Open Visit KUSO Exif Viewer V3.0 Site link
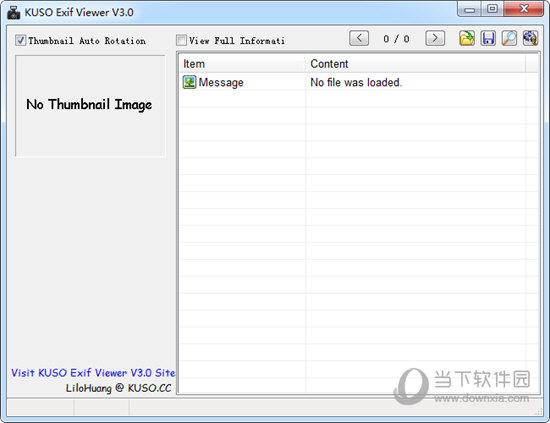Image resolution: width=550 pixels, height=423 pixels. tap(93, 372)
